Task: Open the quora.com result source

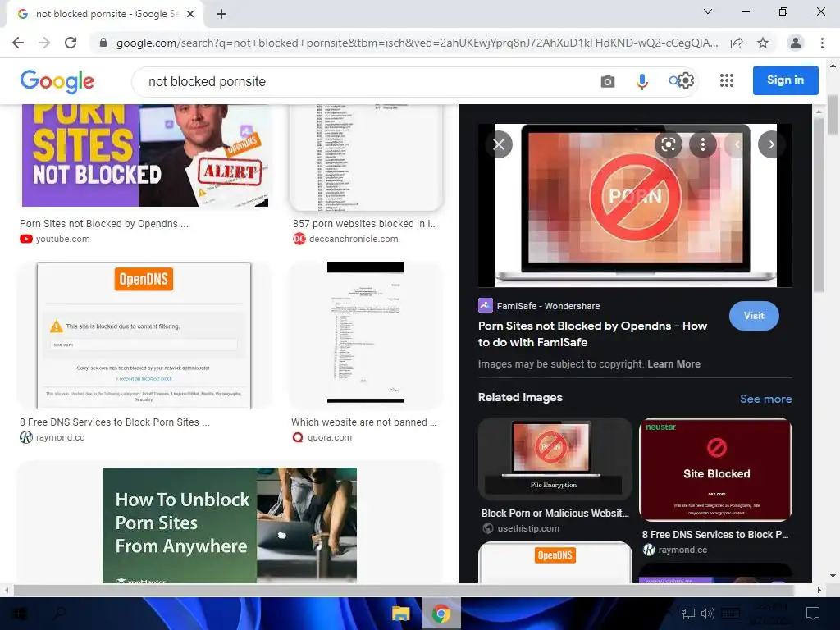Action: tap(322, 437)
